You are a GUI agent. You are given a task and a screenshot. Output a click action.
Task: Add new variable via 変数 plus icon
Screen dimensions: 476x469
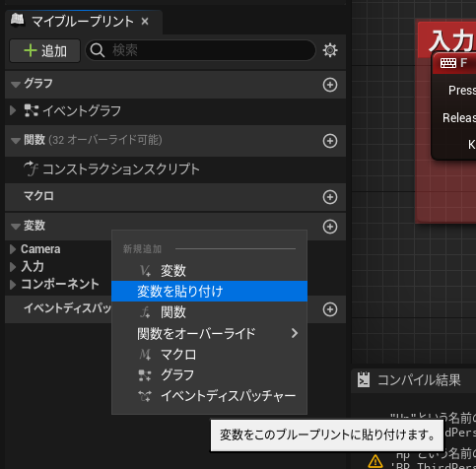tap(330, 227)
